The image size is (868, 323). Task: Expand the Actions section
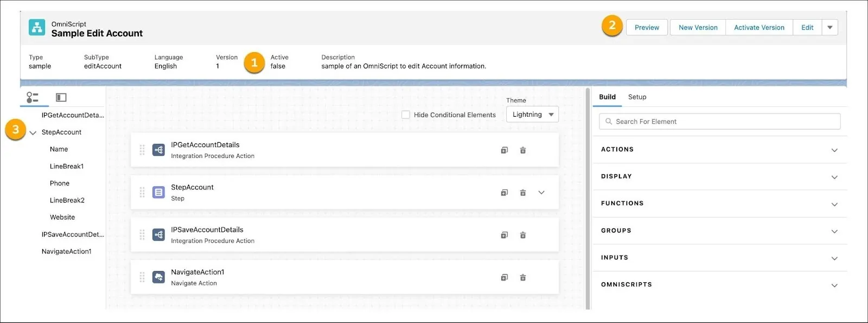pyautogui.click(x=834, y=150)
